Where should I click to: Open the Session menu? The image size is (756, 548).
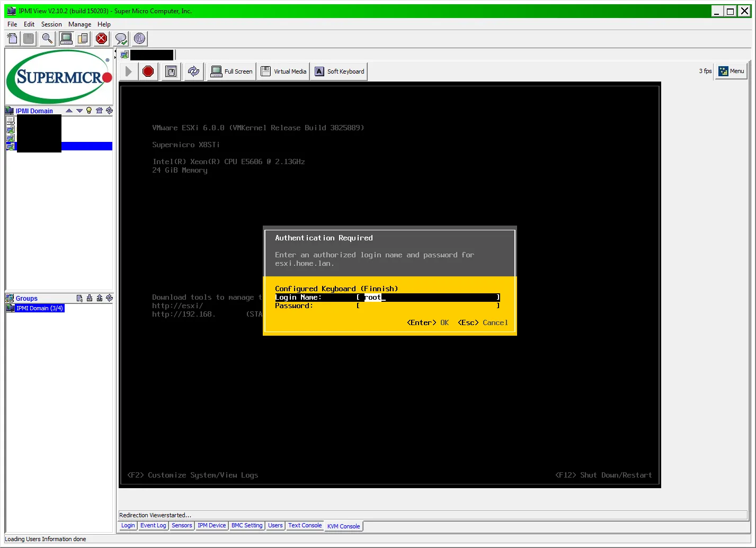[51, 24]
